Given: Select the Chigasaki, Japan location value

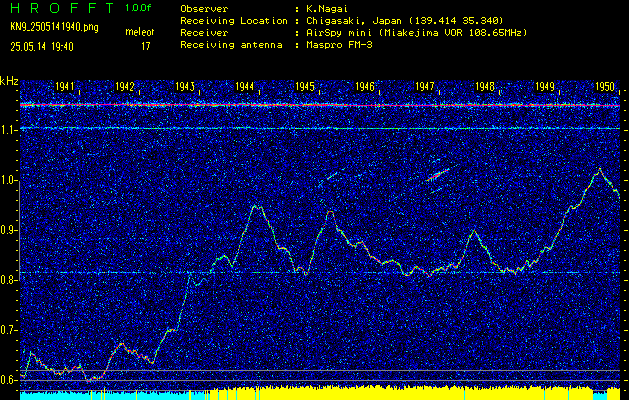Looking at the screenshot, I should [404, 21].
